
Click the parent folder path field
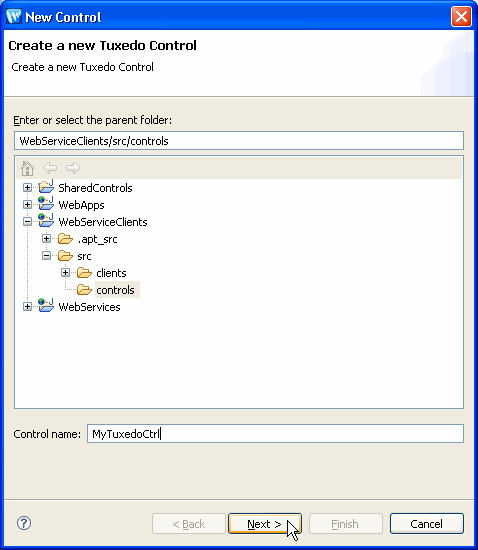click(x=239, y=141)
